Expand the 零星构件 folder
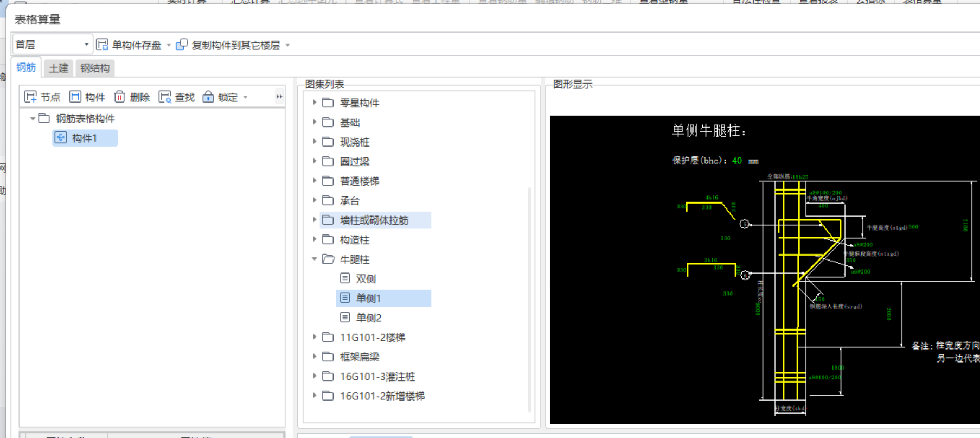The height and width of the screenshot is (438, 980). [x=315, y=102]
